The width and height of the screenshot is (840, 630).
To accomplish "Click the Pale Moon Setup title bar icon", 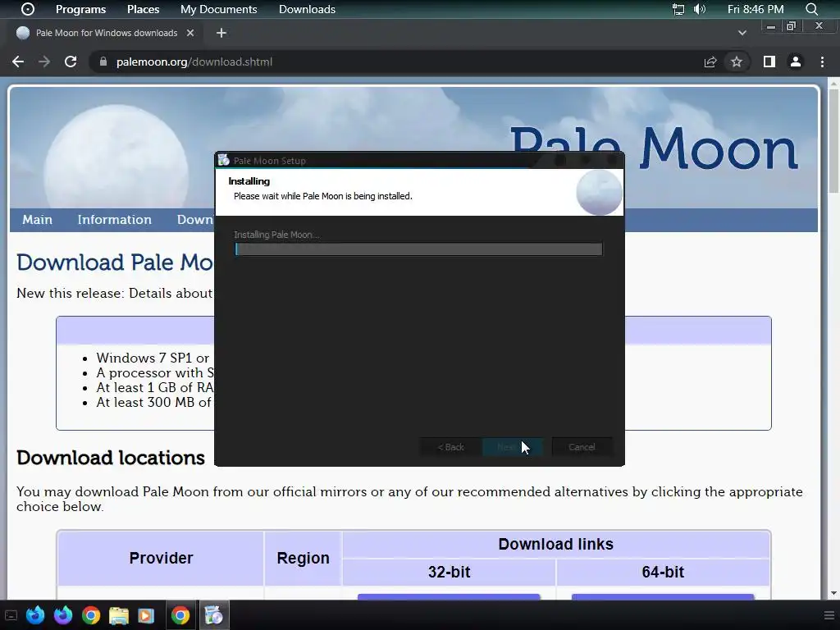I will click(223, 160).
